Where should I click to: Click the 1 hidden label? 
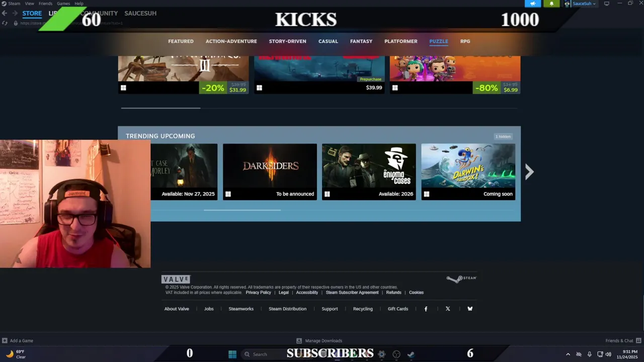[503, 137]
